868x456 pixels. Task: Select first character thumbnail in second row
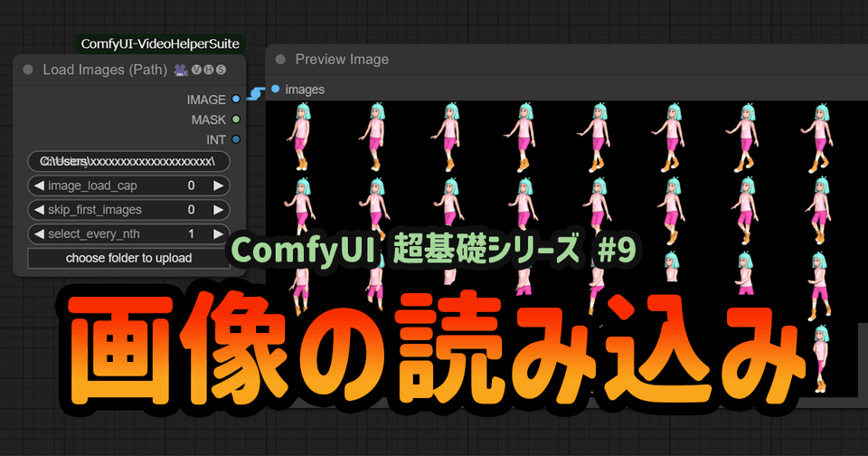coord(300,208)
